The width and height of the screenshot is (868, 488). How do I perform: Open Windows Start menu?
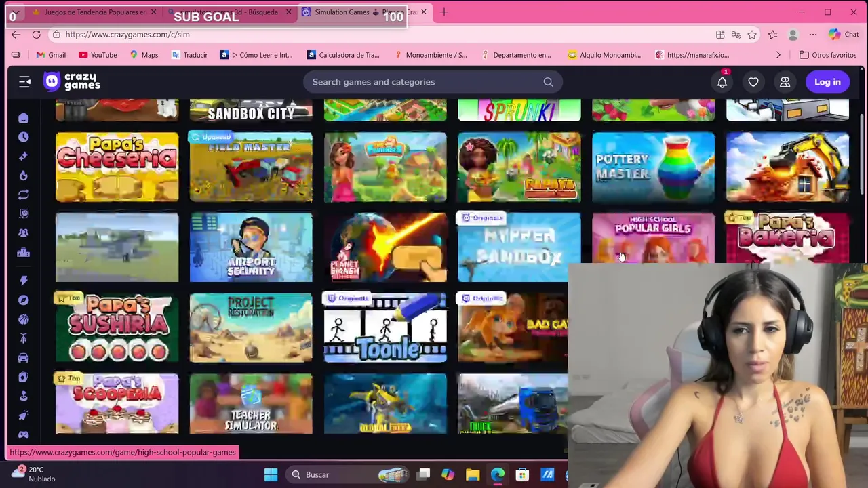click(271, 474)
